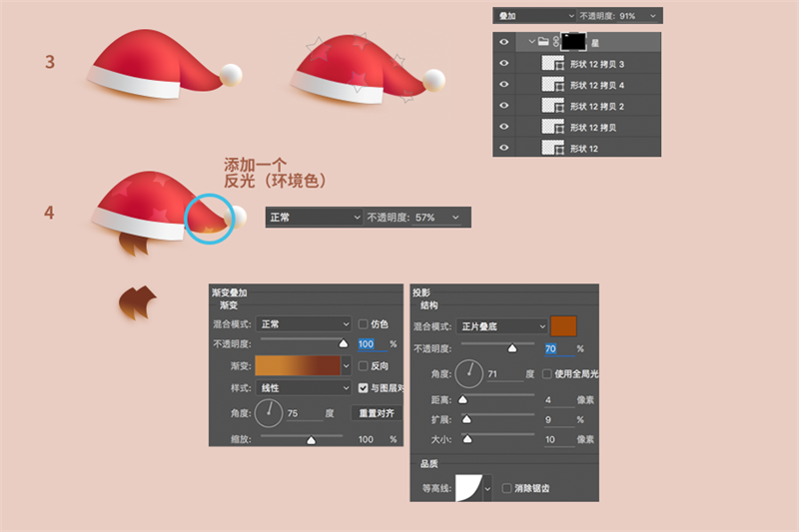Collapse the 星 group chevron
Image resolution: width=799 pixels, height=532 pixels.
(531, 41)
